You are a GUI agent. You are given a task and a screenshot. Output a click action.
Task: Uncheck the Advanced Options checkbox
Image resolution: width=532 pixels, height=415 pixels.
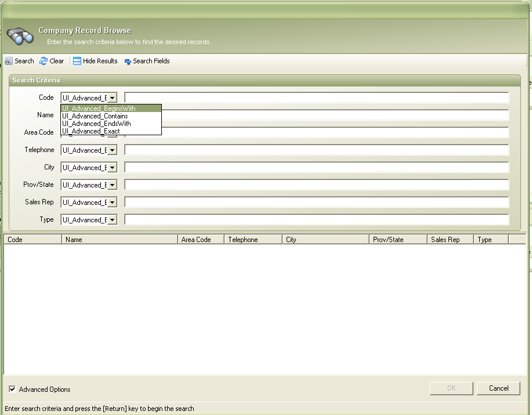pos(12,389)
